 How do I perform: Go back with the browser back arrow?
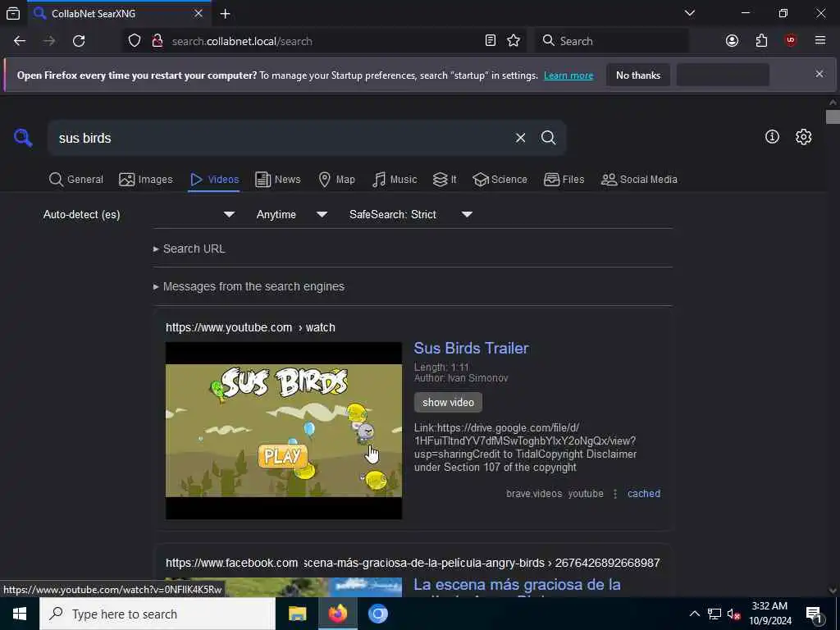coord(20,41)
